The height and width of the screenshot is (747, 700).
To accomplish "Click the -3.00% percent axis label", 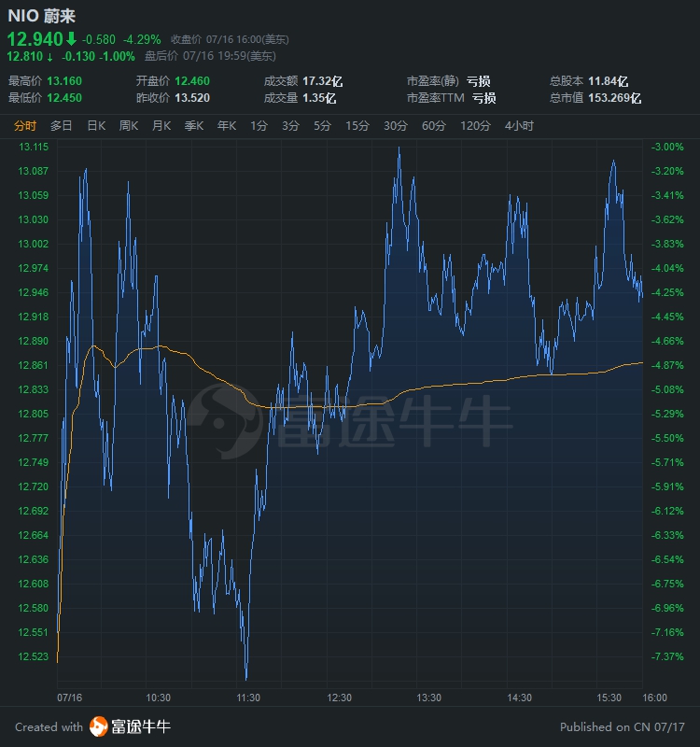I will point(667,147).
